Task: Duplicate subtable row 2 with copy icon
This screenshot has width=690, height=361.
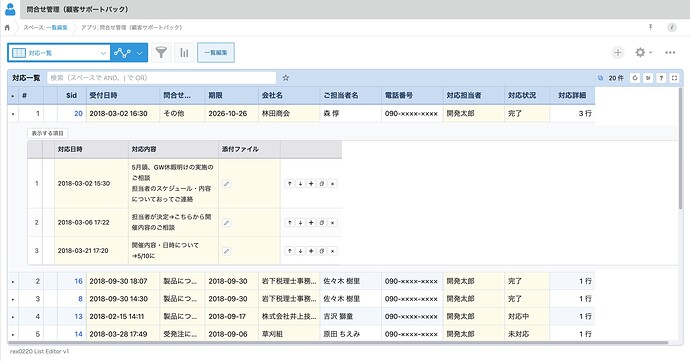Action: [322, 223]
